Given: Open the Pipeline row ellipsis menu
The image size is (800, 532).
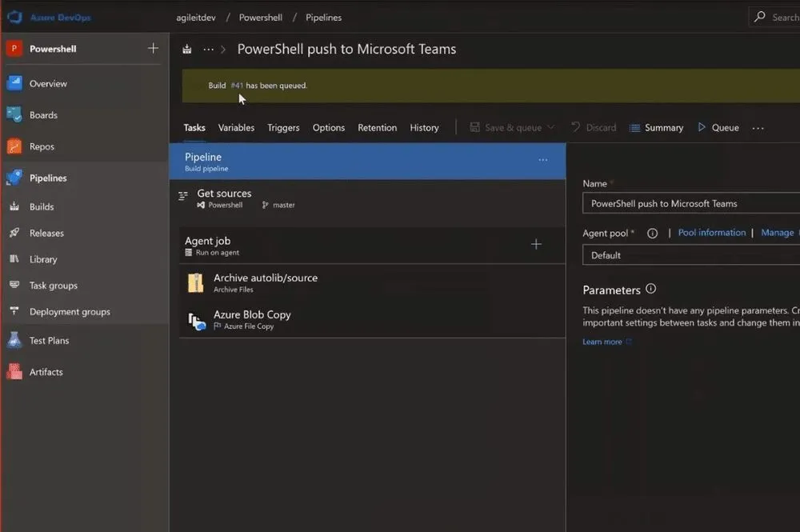Looking at the screenshot, I should tap(543, 160).
